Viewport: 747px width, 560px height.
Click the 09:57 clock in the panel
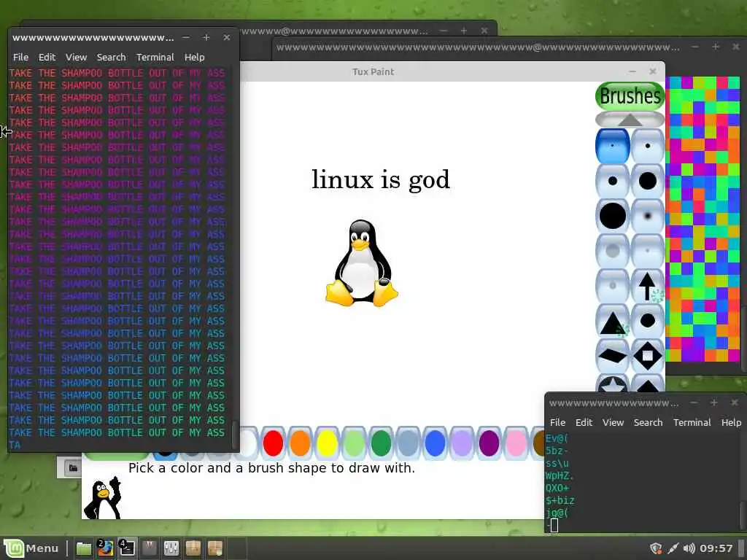click(x=716, y=548)
